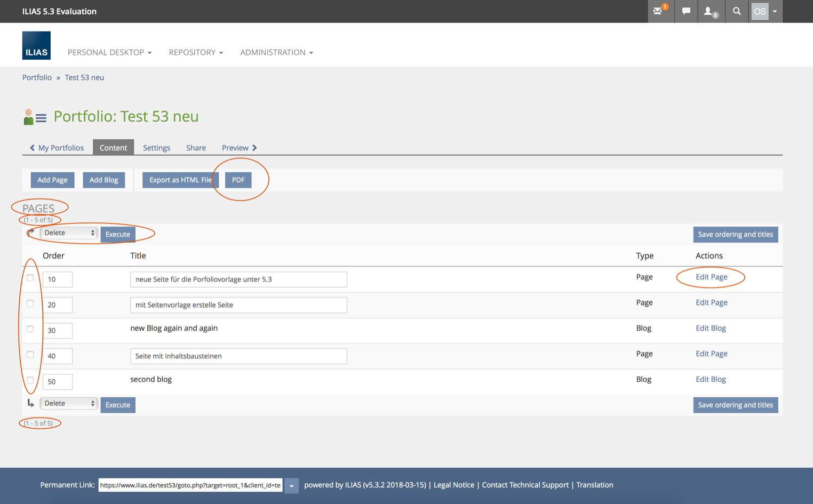Check the box for order 10 row
Viewport: 813px width, 504px height.
30,278
